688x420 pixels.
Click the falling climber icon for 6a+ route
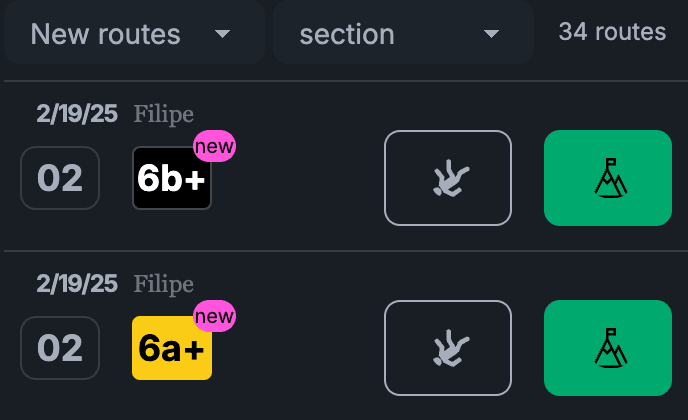[448, 348]
